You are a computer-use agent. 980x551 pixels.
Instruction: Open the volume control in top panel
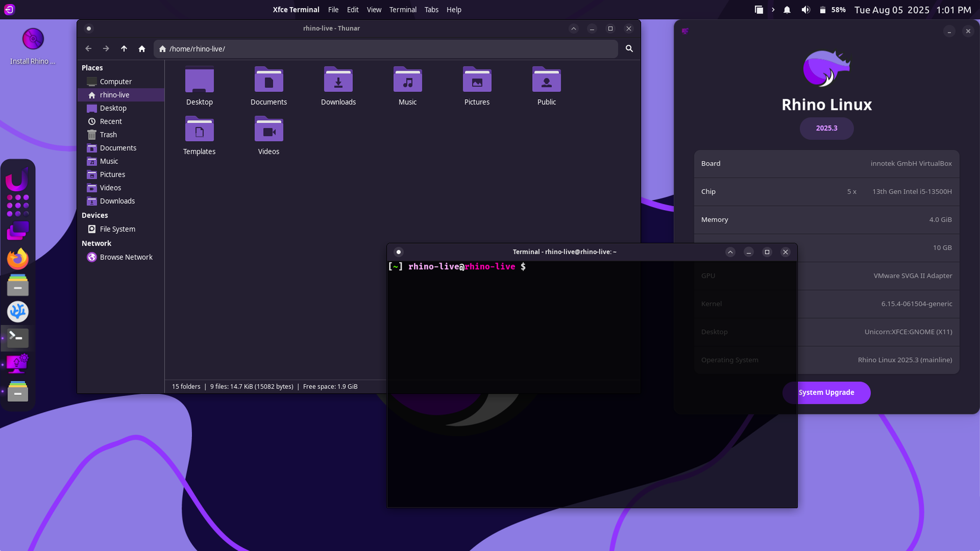[805, 9]
